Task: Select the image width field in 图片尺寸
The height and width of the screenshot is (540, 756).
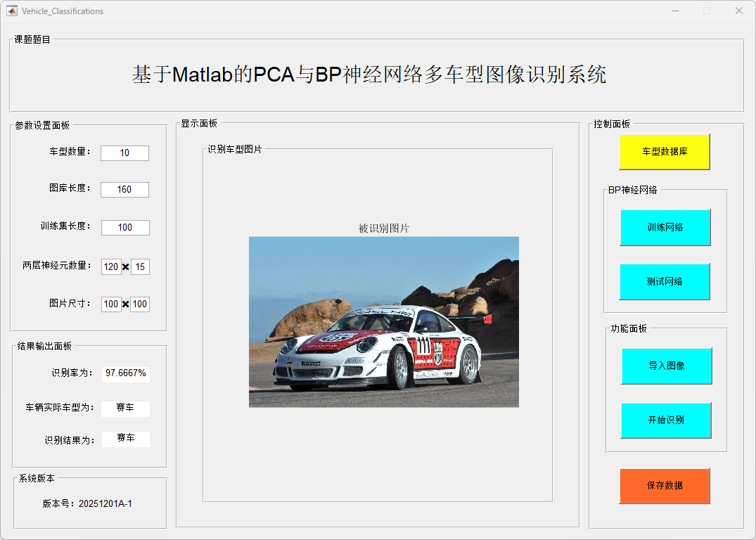Action: pos(111,304)
